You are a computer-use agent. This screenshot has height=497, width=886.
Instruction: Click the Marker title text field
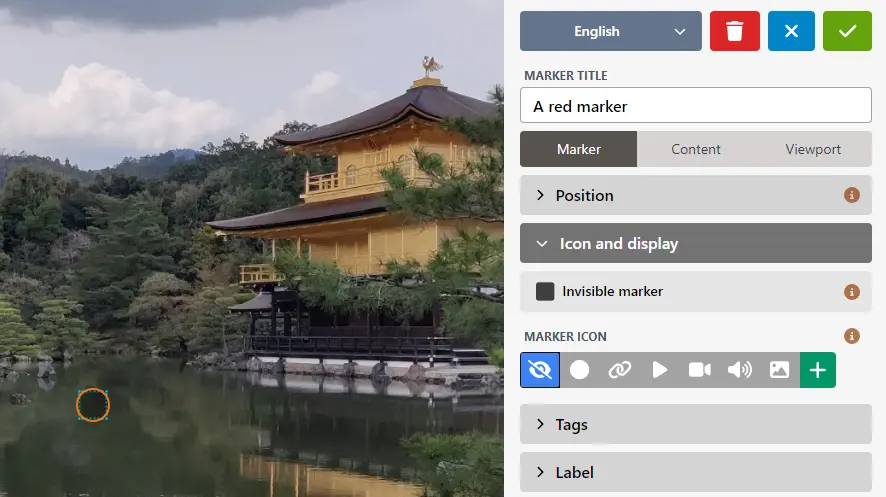point(695,106)
